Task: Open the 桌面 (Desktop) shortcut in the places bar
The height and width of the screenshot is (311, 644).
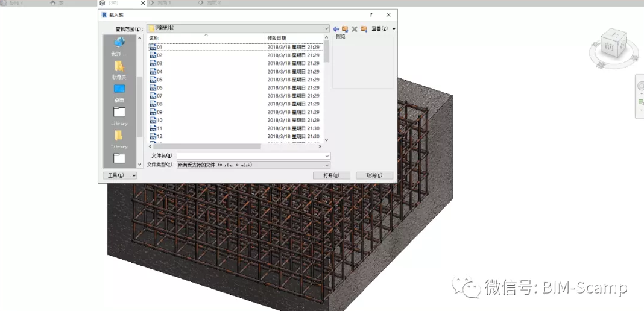Action: pos(119,93)
